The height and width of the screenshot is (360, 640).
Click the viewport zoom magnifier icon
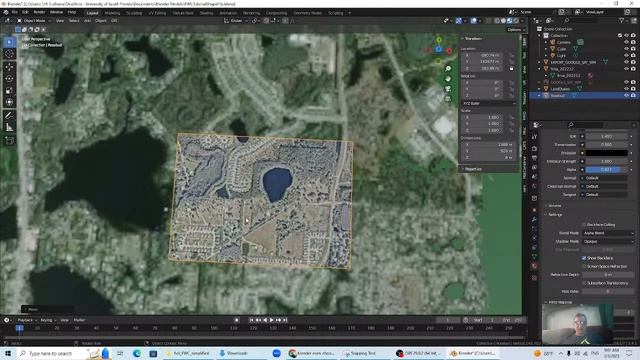448,69
